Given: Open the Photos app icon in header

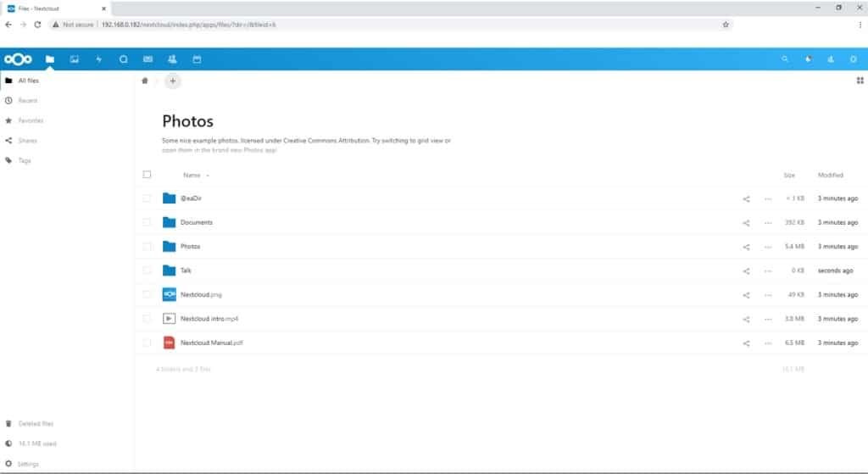Looking at the screenshot, I should pos(75,59).
